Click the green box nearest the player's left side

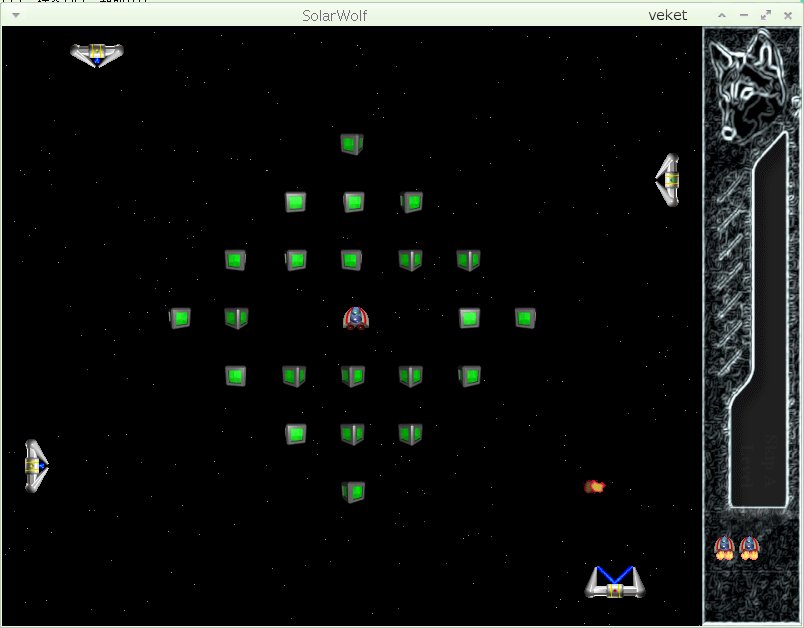click(x=236, y=318)
